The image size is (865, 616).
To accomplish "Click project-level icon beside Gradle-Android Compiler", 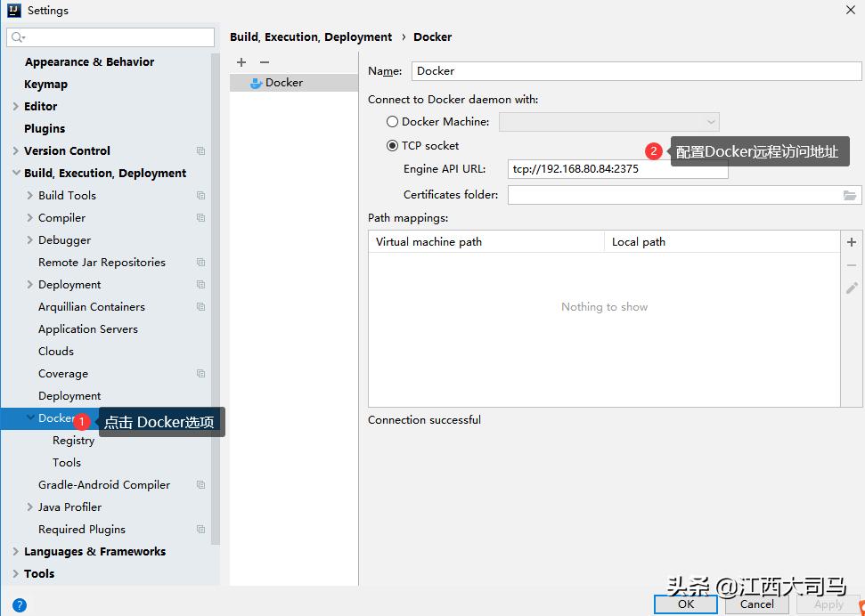I will tap(200, 485).
